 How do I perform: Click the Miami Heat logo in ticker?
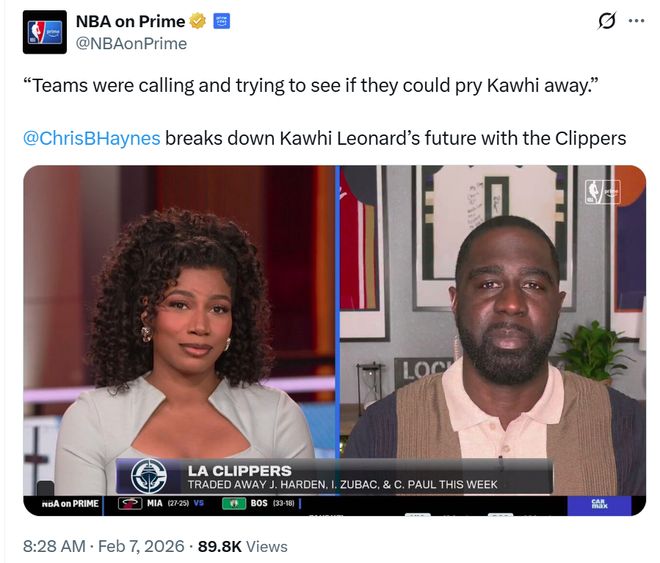click(130, 503)
